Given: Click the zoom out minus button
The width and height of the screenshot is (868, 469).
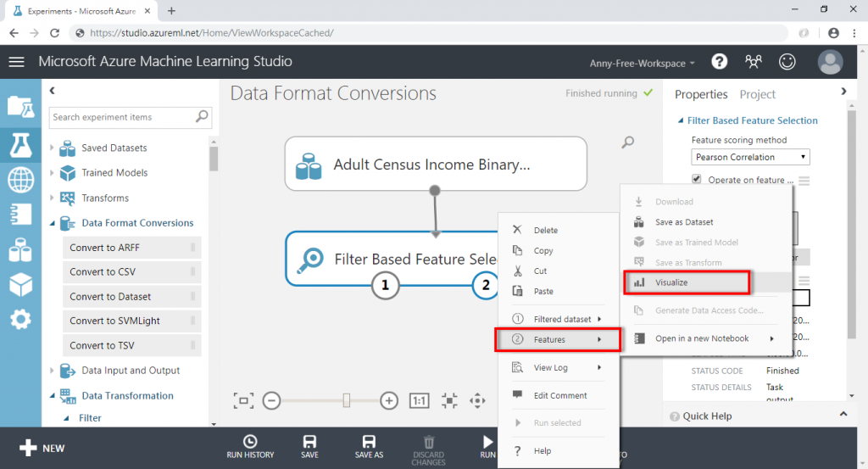Looking at the screenshot, I should tap(271, 400).
